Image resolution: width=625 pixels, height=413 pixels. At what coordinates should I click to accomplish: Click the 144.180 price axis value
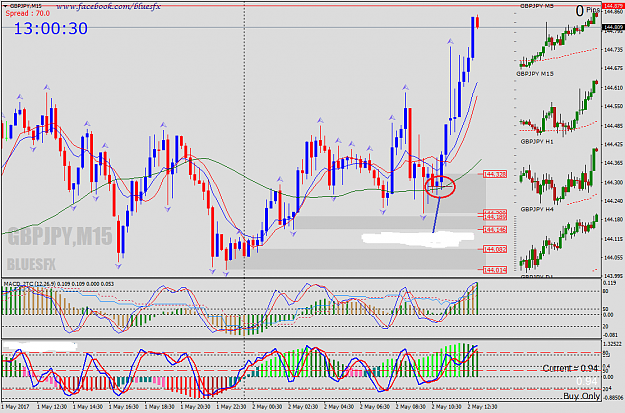(x=613, y=220)
